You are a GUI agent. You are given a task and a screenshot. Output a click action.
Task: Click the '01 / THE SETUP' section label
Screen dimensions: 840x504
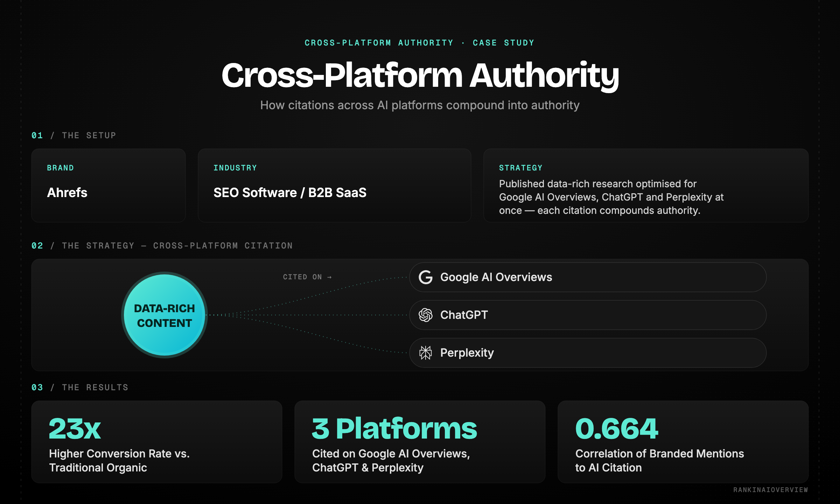pyautogui.click(x=73, y=135)
